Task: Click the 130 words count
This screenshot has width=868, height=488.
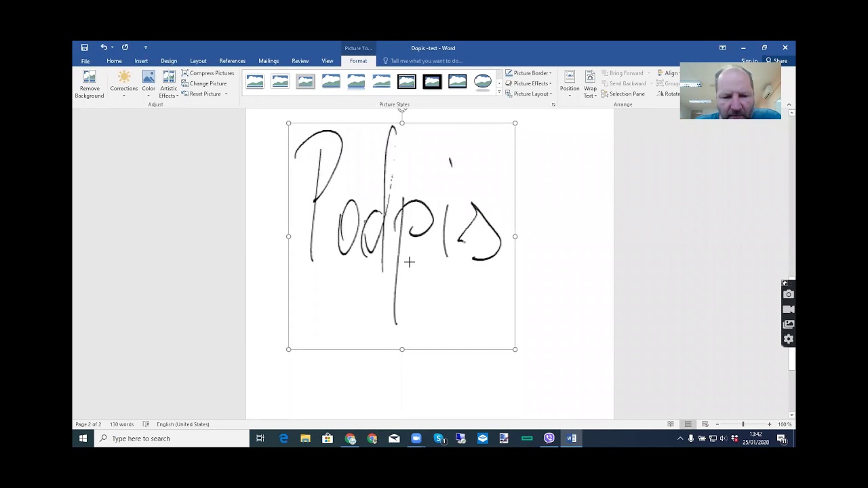Action: click(121, 424)
